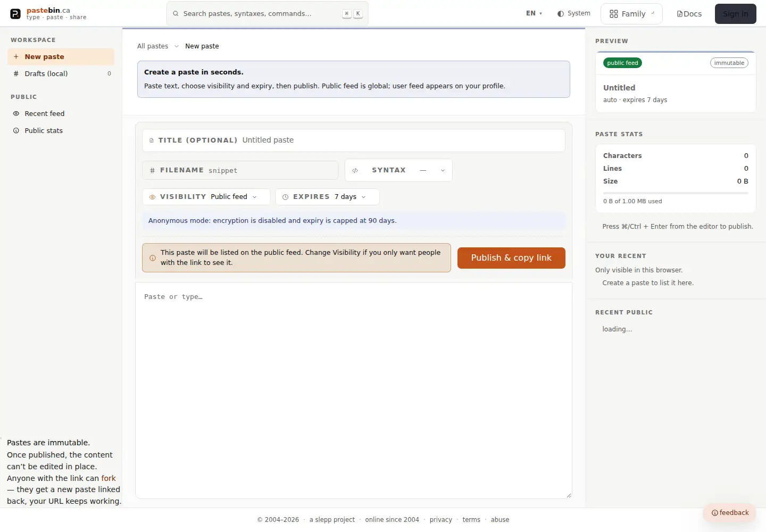Click the eye icon next to Visibility
Viewport: 766px width, 532px height.
(x=153, y=197)
